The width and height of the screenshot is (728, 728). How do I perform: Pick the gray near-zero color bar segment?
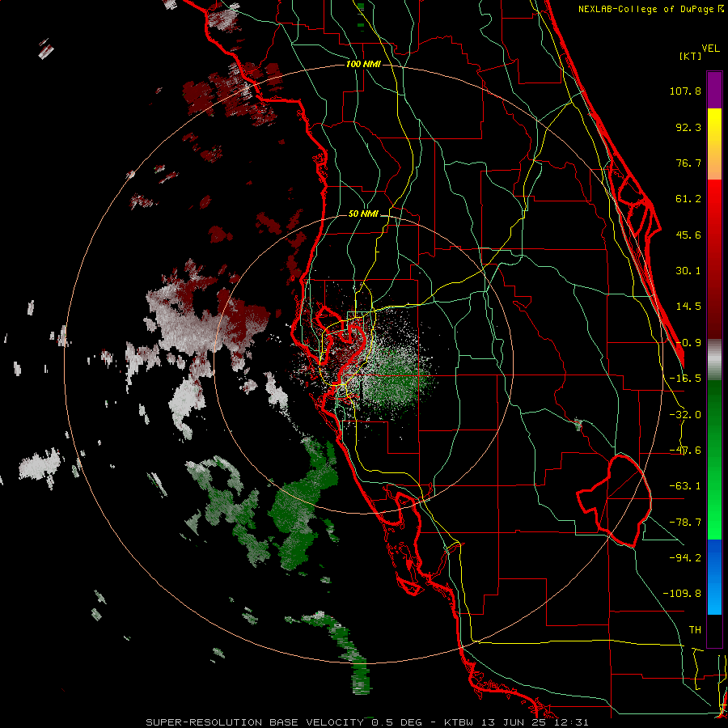[x=714, y=360]
